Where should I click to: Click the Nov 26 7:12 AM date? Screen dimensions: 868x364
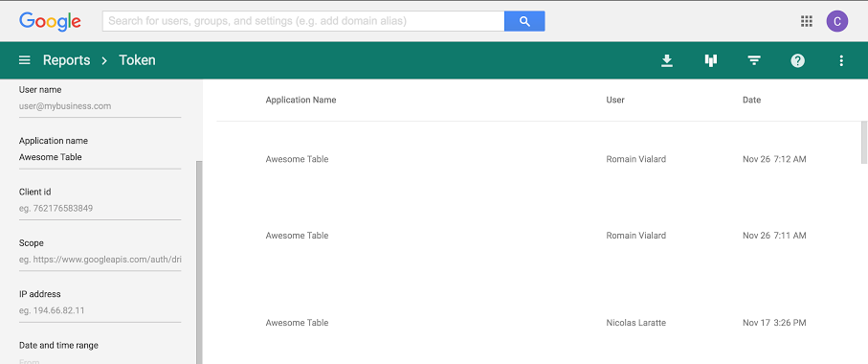774,159
